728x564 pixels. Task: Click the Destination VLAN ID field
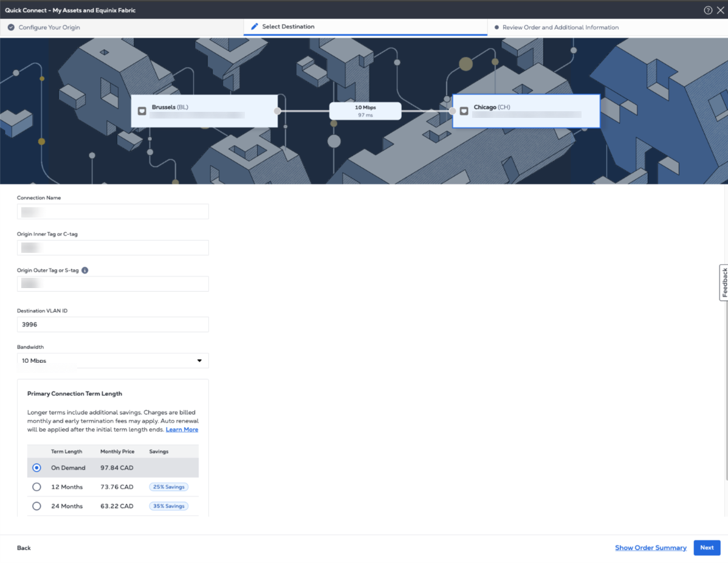coord(113,325)
